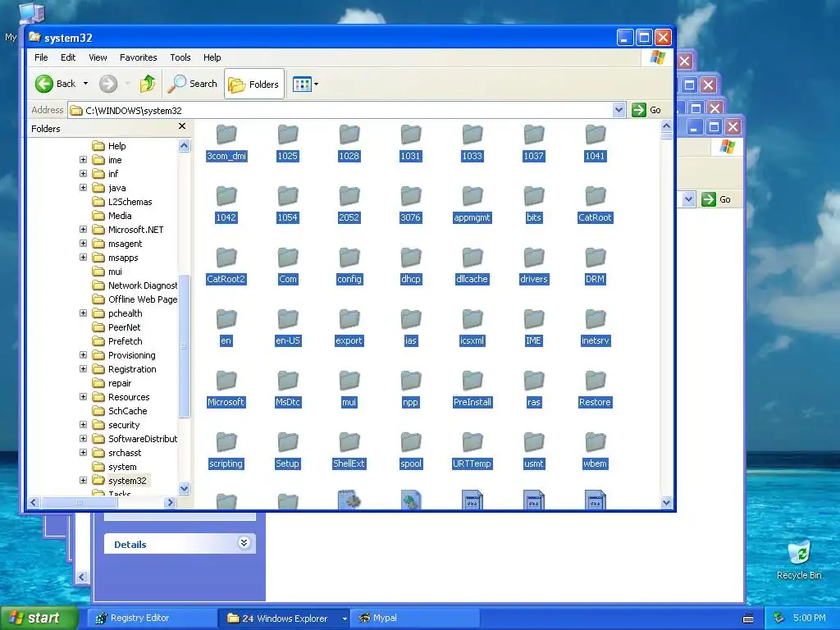Open the Recycle Bin desktop icon
The image size is (840, 630).
[x=799, y=560]
